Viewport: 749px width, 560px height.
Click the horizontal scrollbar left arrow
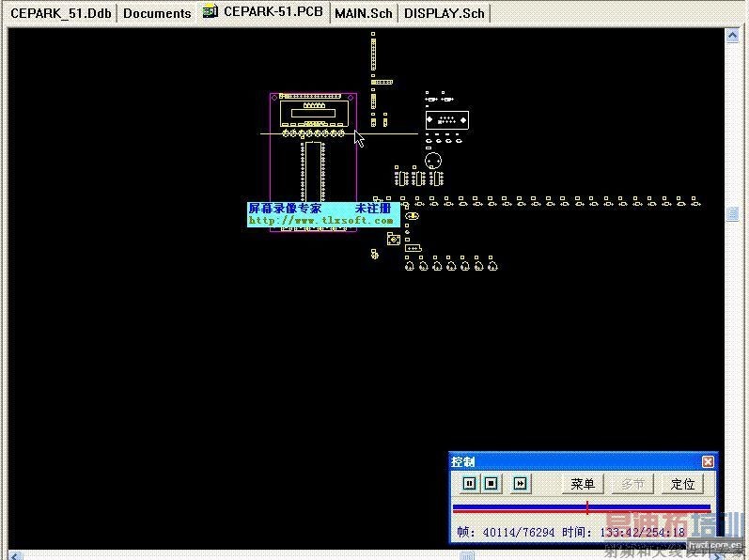(x=16, y=555)
